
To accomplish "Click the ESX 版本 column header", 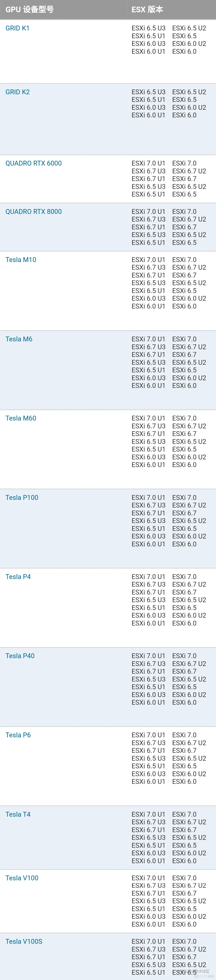I will click(x=147, y=9).
